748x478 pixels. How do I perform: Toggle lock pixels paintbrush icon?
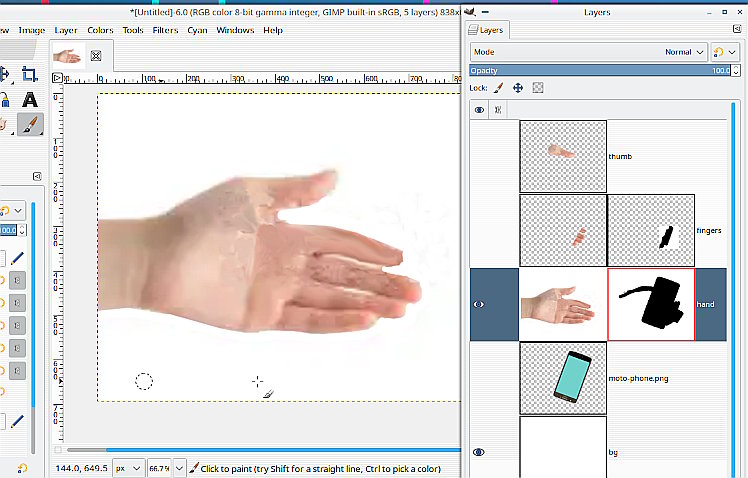[498, 88]
